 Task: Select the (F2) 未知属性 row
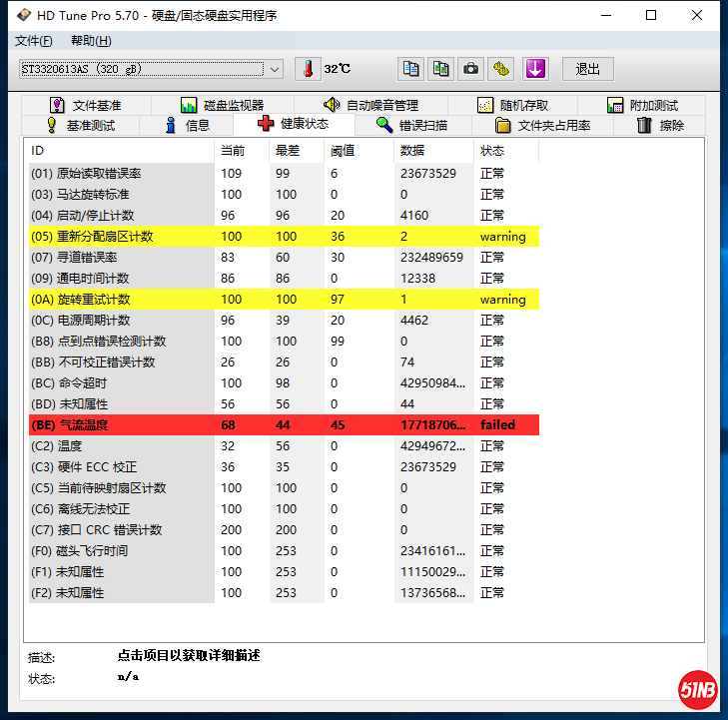coord(284,593)
